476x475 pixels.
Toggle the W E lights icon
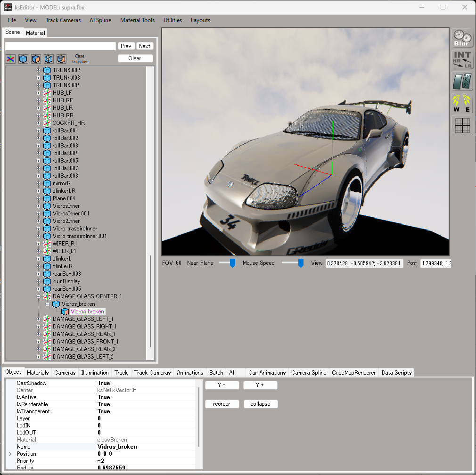[462, 103]
